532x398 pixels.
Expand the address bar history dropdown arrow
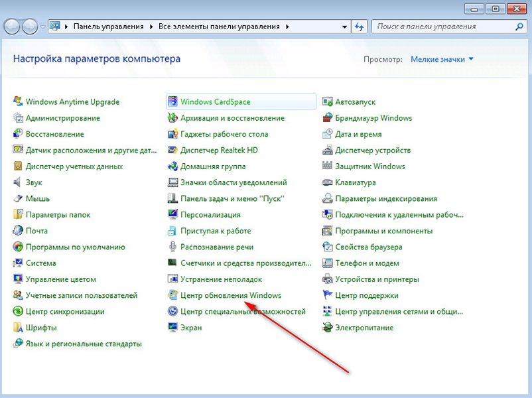[344, 27]
